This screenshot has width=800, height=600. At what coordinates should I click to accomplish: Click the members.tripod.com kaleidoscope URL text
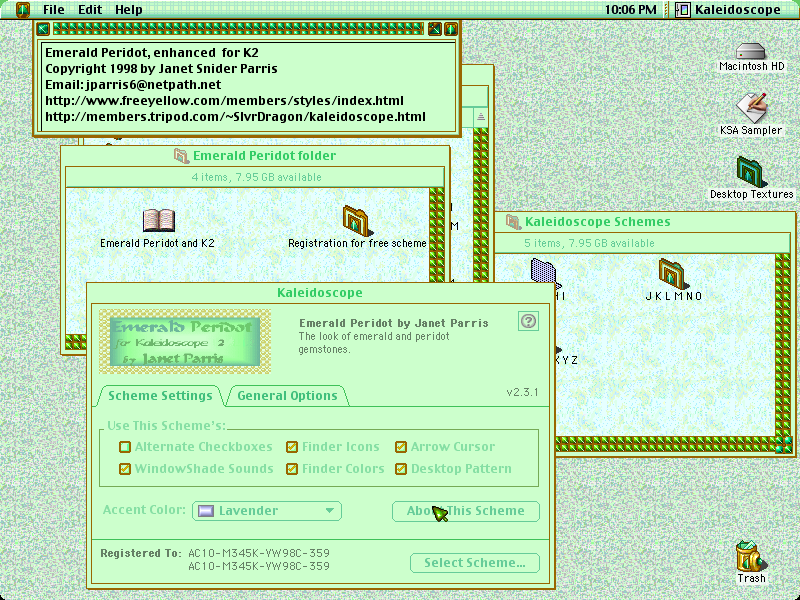[235, 116]
